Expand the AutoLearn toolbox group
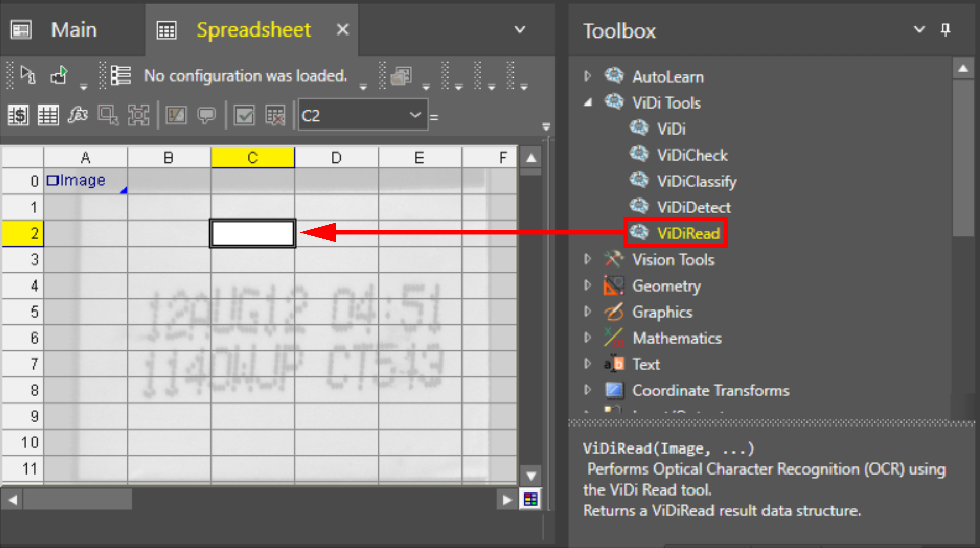 coord(588,76)
